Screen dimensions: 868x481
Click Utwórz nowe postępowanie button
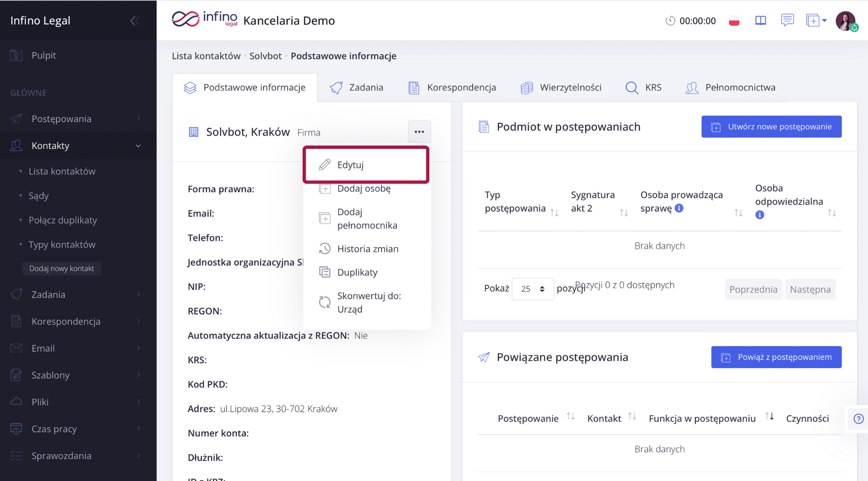point(771,127)
